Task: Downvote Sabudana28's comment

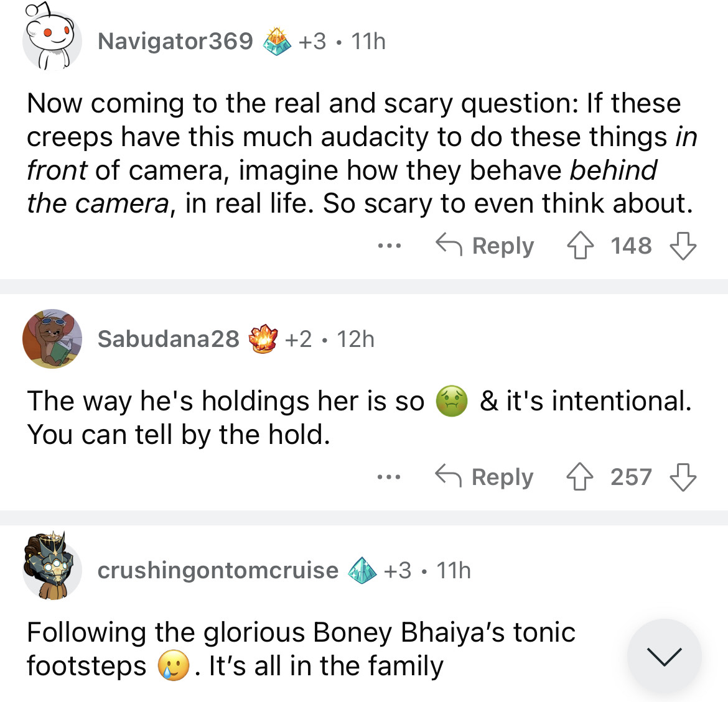Action: pyautogui.click(x=683, y=477)
